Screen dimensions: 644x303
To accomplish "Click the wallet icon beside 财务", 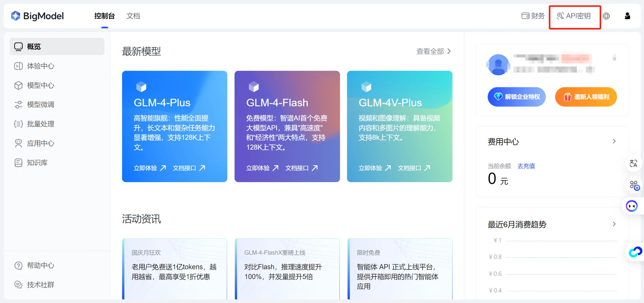I will tap(525, 16).
